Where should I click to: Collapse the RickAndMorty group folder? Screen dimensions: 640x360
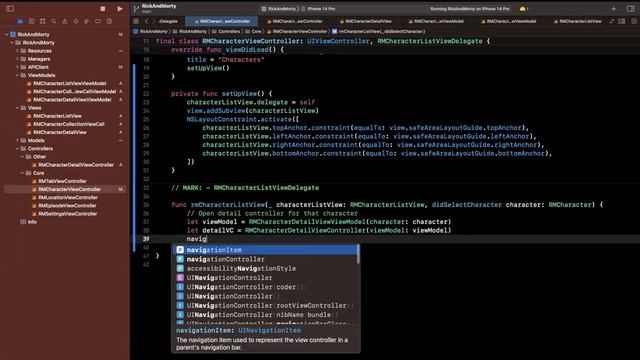[12, 42]
